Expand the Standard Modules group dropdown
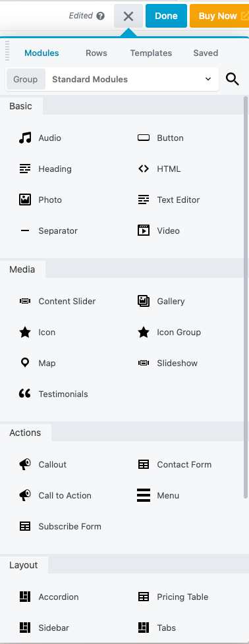Screen dimensions: 249x644 [x=132, y=79]
